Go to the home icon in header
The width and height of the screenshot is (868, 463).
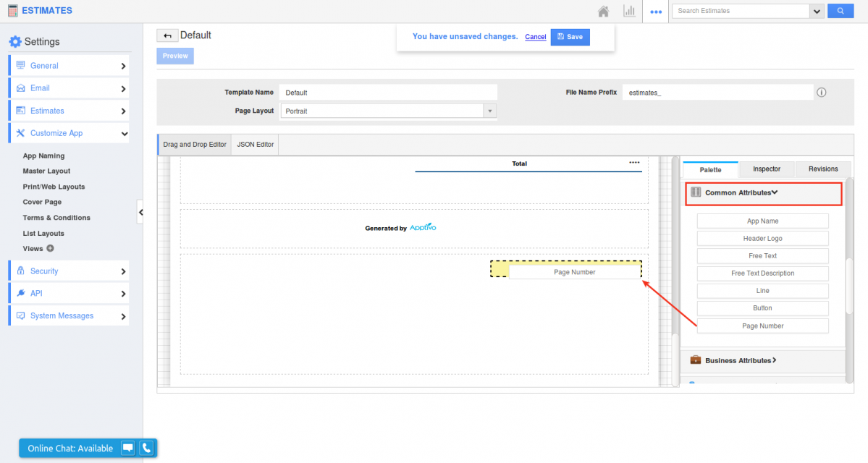[x=603, y=11]
